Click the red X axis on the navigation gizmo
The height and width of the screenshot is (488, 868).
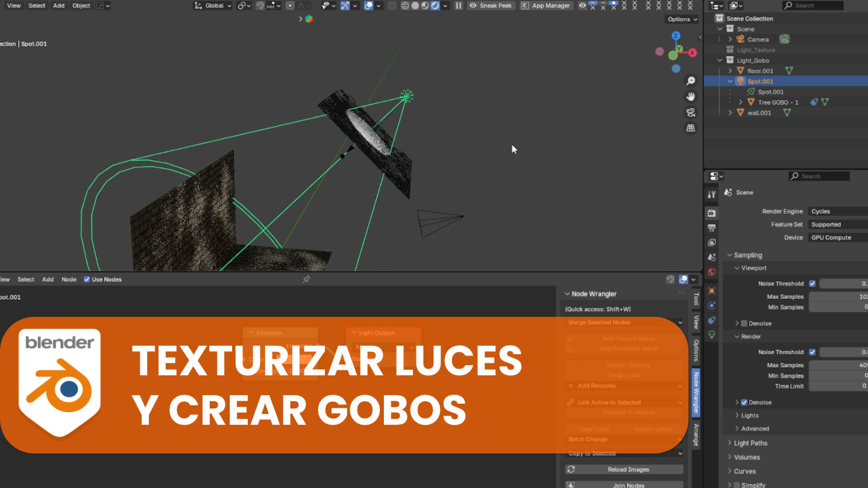click(x=693, y=52)
